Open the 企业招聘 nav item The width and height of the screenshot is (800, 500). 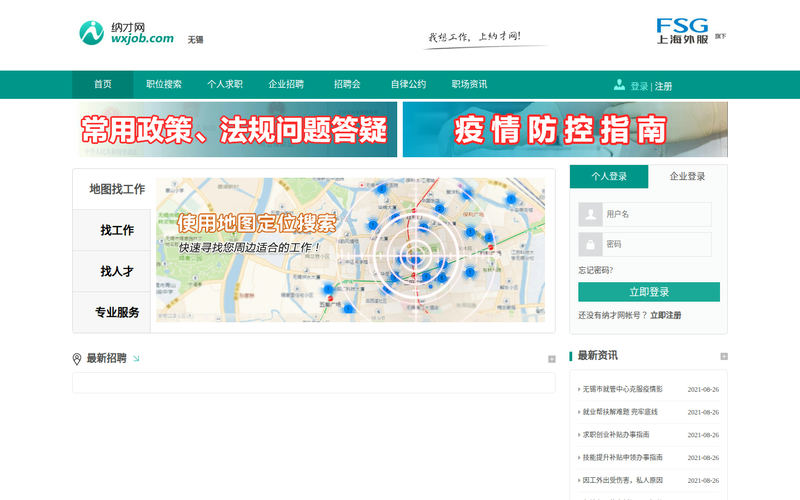pyautogui.click(x=286, y=84)
